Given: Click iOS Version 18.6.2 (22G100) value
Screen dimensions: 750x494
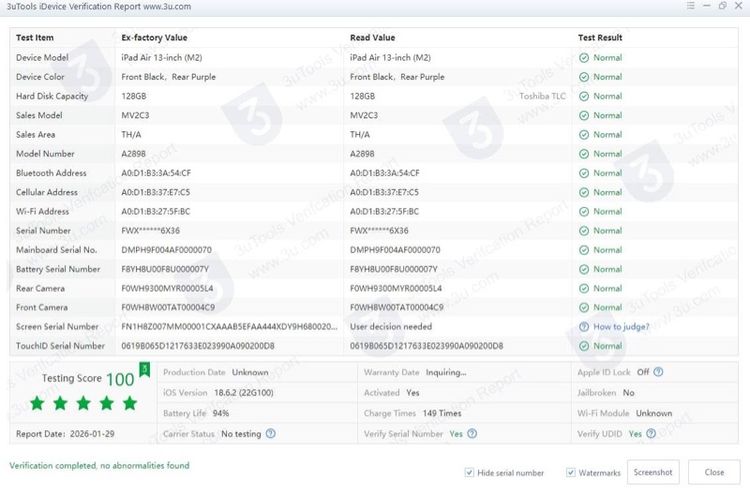Looking at the screenshot, I should 243,393.
